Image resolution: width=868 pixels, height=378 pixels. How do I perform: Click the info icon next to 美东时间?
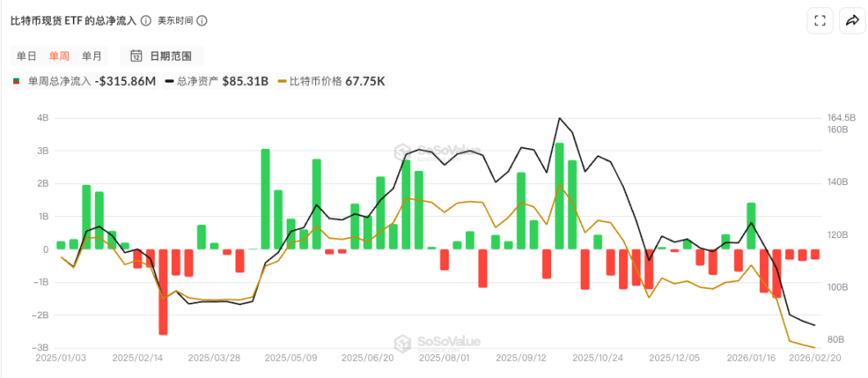[x=202, y=20]
